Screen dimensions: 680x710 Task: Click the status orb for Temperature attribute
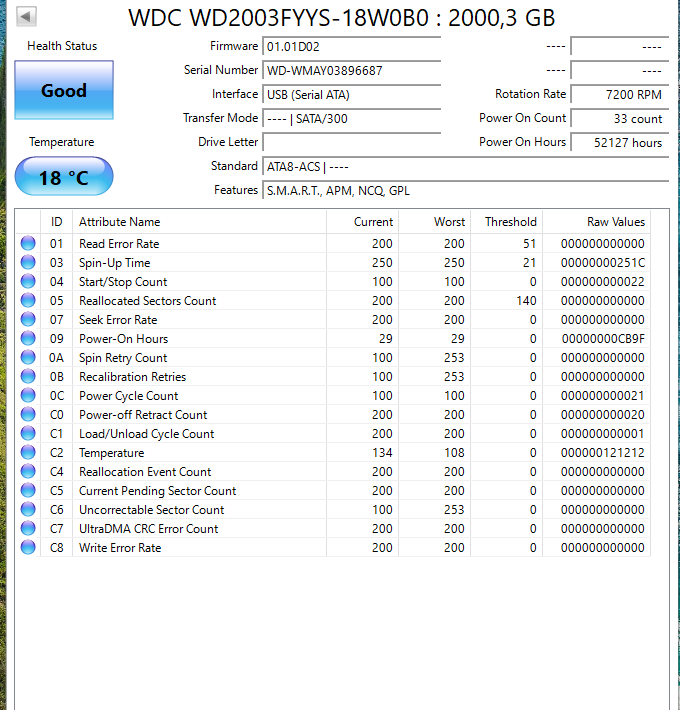(28, 452)
